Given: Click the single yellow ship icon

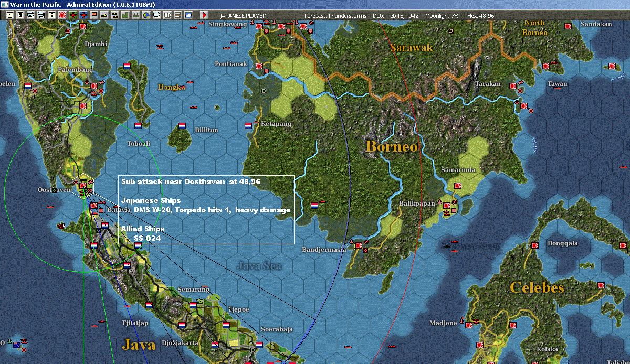Looking at the screenshot, I should 104,15.
